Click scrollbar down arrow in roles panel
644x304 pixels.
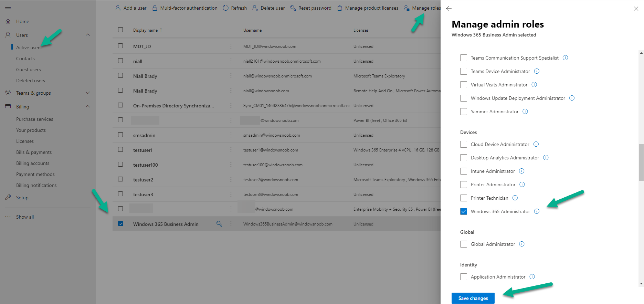click(x=641, y=284)
